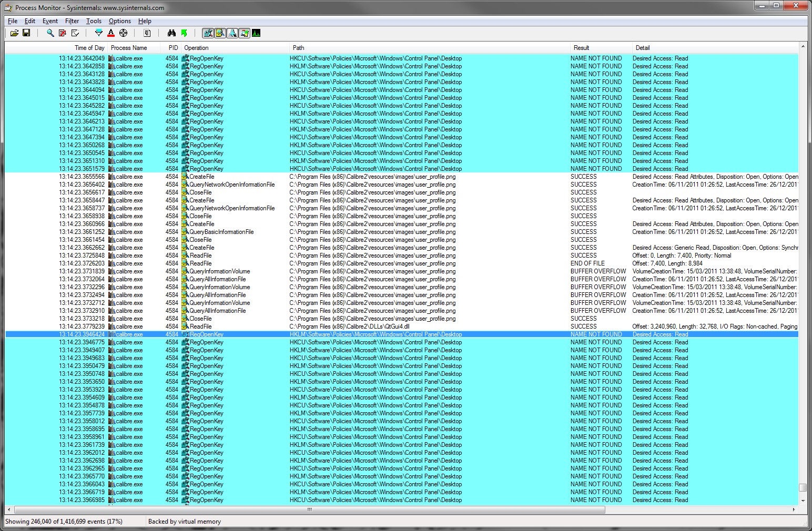Toggle Show Process and Thread Activity button
Viewport: 812px width, 531px height.
coord(244,33)
